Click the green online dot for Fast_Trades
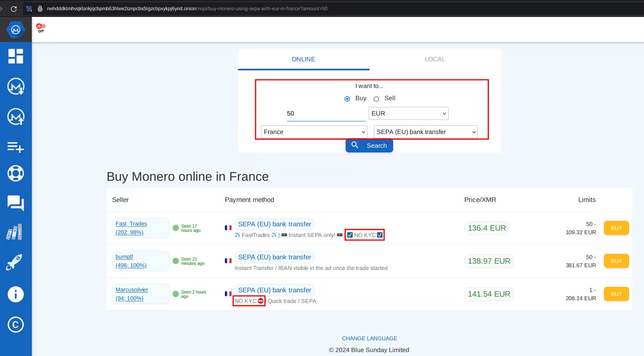Image resolution: width=644 pixels, height=356 pixels. [x=176, y=228]
